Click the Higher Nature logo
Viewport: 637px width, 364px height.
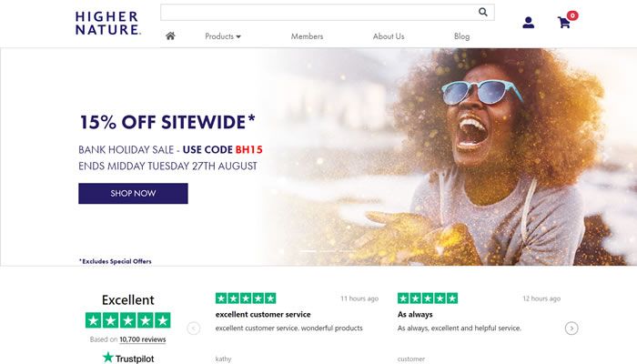tap(107, 23)
